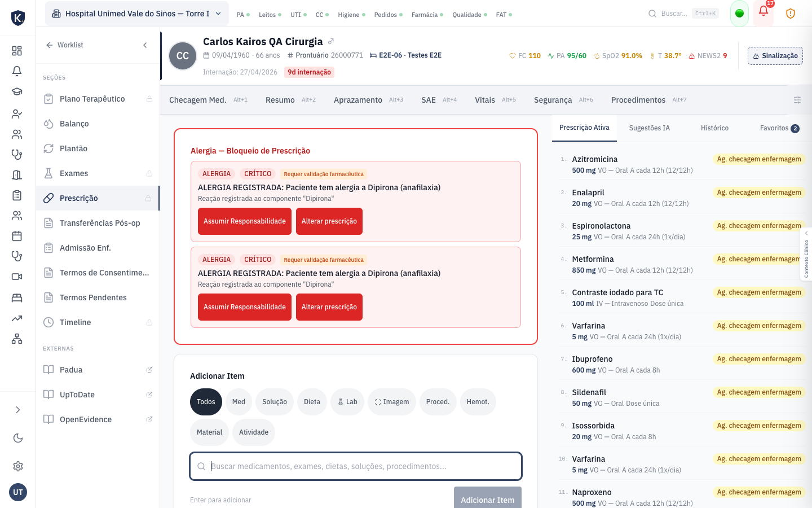Open the graduation cap icon in the left rail

pyautogui.click(x=17, y=91)
